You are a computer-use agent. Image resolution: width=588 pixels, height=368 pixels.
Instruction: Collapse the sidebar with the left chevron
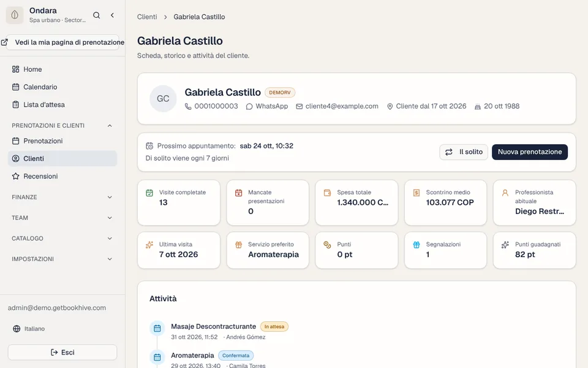click(112, 15)
